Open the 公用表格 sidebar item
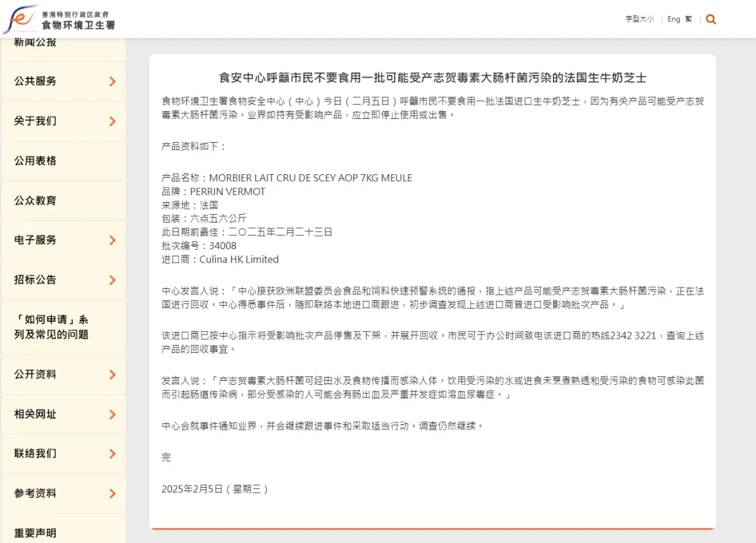Screen dimensions: 756x543 point(36,161)
